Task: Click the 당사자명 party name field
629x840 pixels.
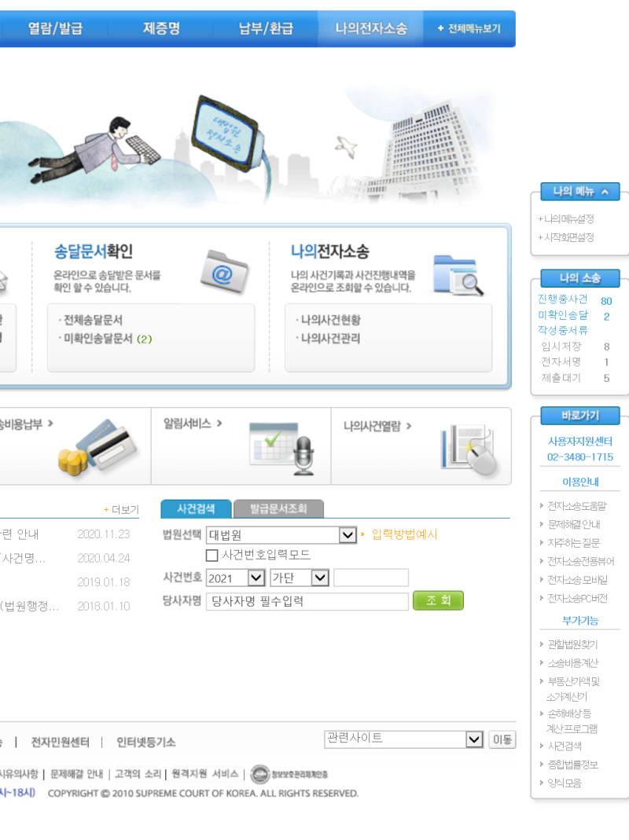Action: point(307,601)
